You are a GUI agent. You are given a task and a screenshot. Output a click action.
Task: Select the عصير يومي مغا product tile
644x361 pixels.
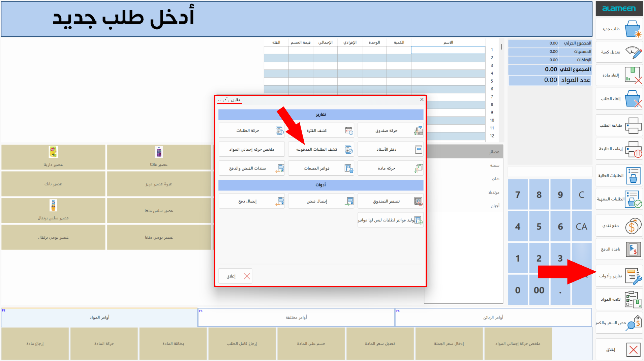point(159,237)
